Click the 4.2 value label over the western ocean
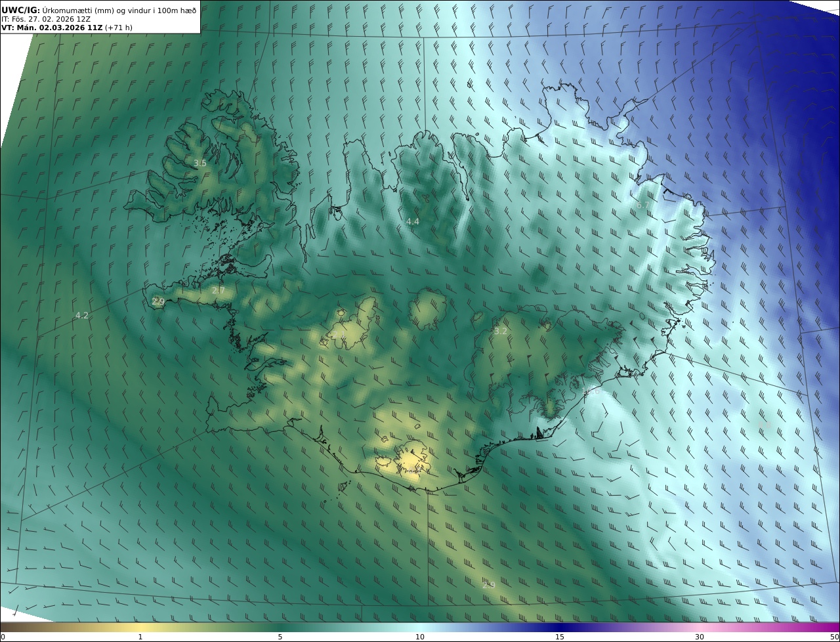 pyautogui.click(x=81, y=315)
